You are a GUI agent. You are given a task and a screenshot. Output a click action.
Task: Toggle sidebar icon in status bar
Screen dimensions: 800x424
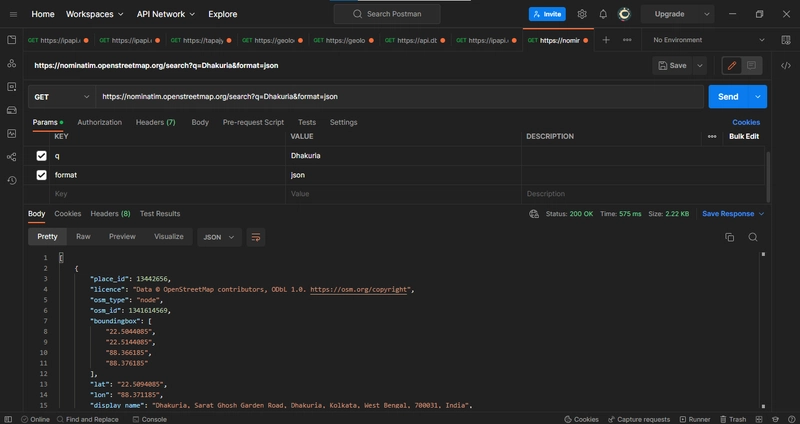tap(8, 419)
